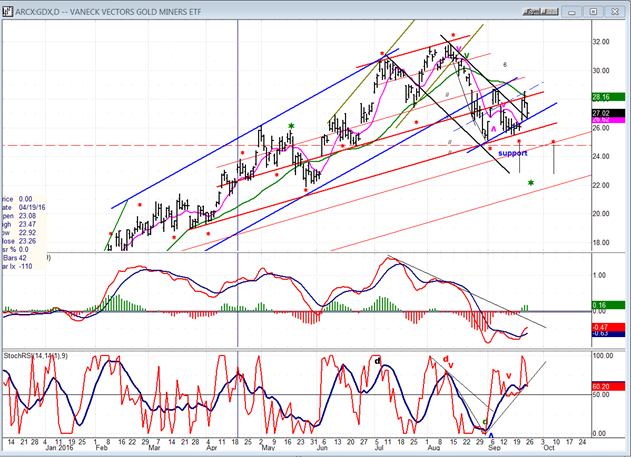Click the red 60.20 StochRSI value label
The width and height of the screenshot is (631, 457).
tap(608, 386)
